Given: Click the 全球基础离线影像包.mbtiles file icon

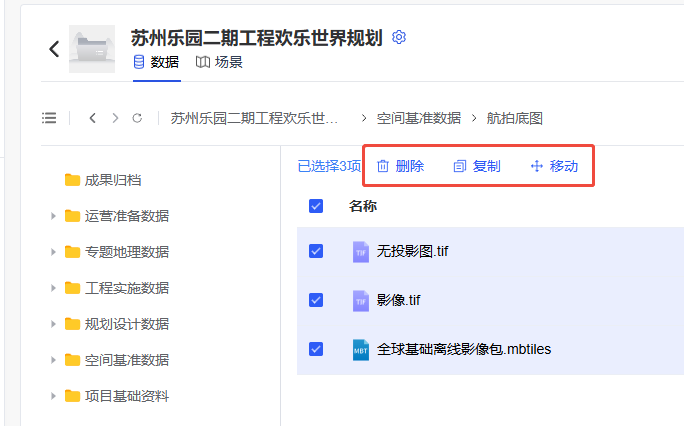Looking at the screenshot, I should coord(361,349).
